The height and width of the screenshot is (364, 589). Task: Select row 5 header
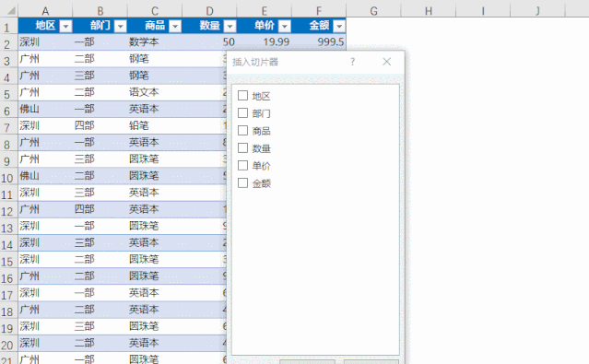point(8,93)
